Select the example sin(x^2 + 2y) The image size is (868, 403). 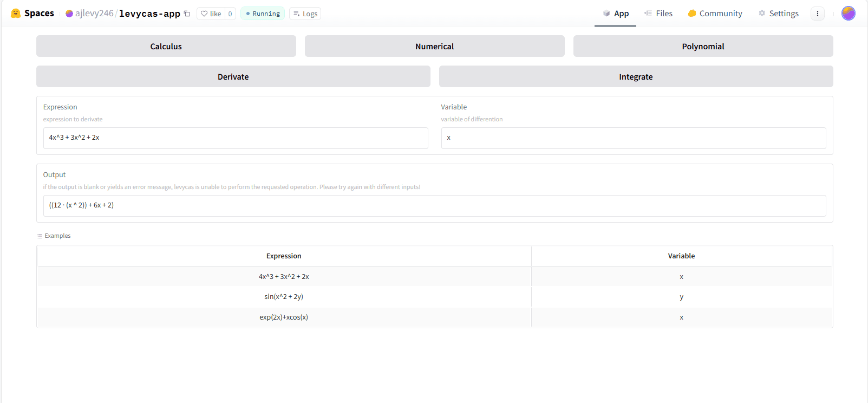(284, 296)
